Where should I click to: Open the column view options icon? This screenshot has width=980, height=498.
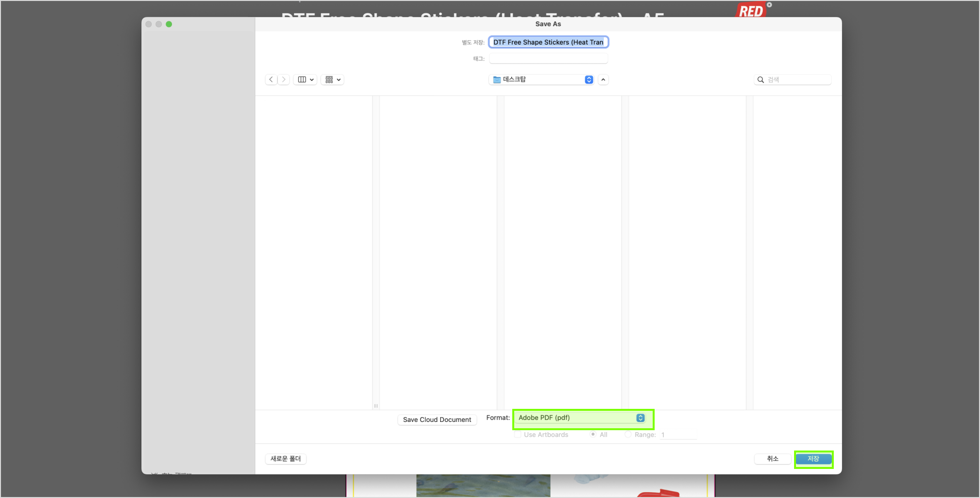(x=305, y=79)
